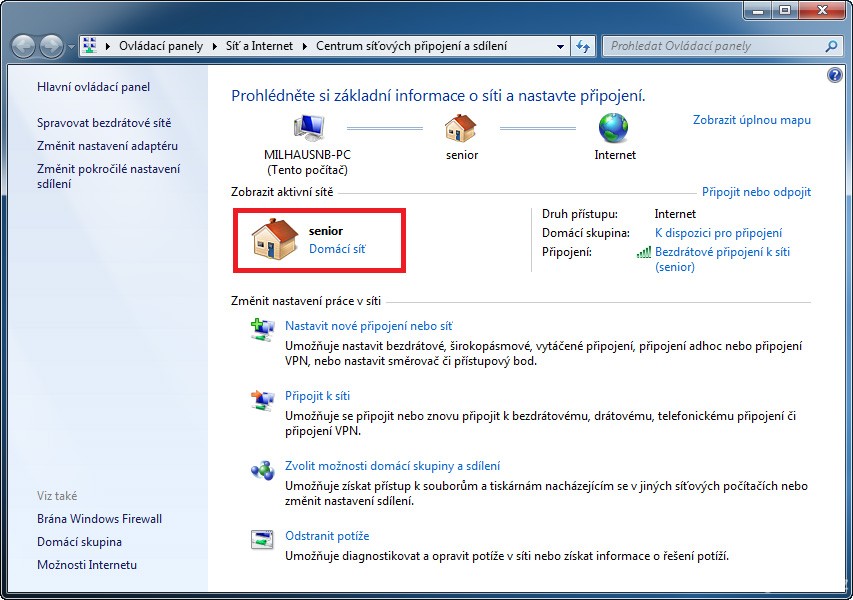This screenshot has height=600, width=853.
Task: Click K dispozici pro připojení link
Action: point(718,233)
